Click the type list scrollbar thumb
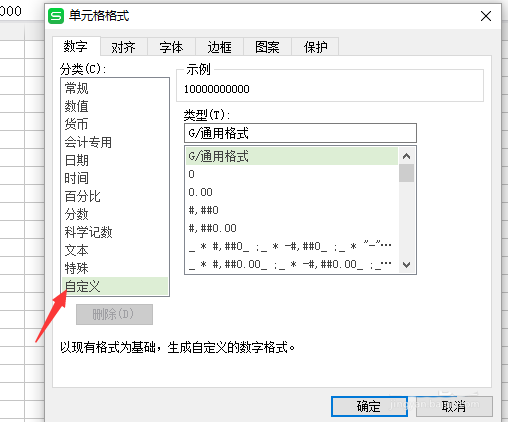508x422 pixels. coord(406,173)
